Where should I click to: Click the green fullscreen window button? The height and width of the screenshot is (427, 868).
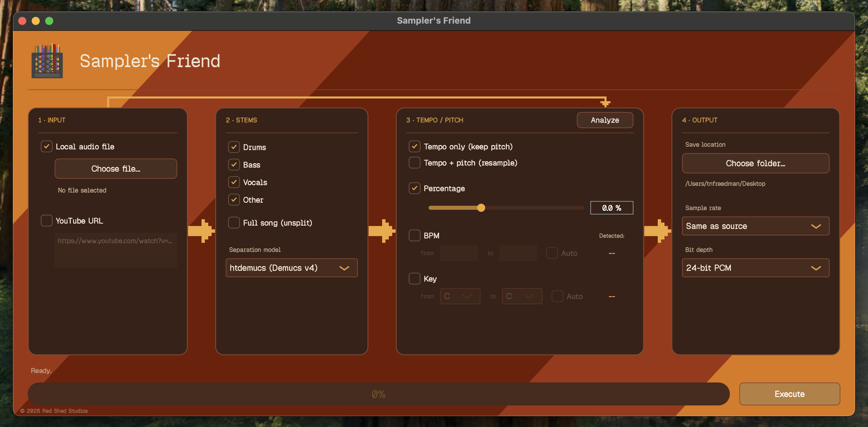(49, 21)
